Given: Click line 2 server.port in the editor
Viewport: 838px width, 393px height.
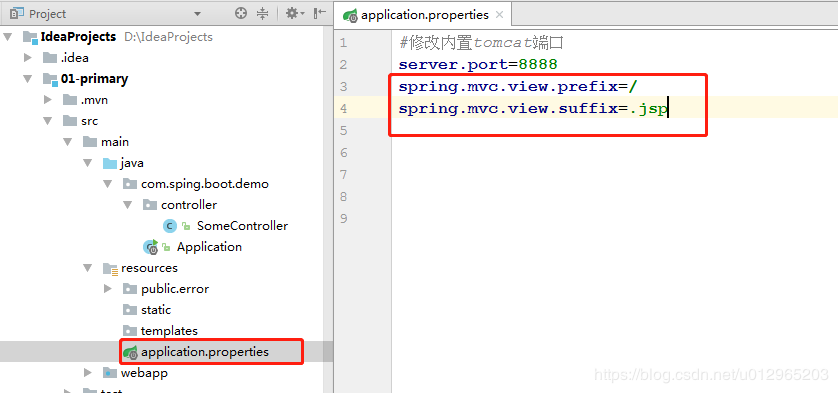Looking at the screenshot, I should (x=478, y=65).
